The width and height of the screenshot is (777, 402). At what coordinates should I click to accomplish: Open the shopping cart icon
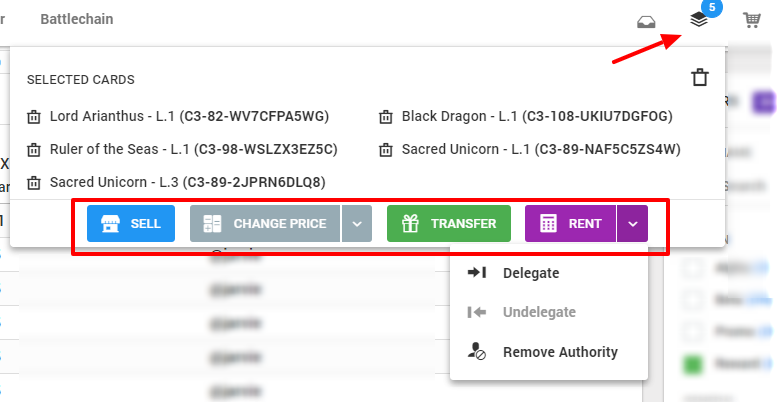751,20
